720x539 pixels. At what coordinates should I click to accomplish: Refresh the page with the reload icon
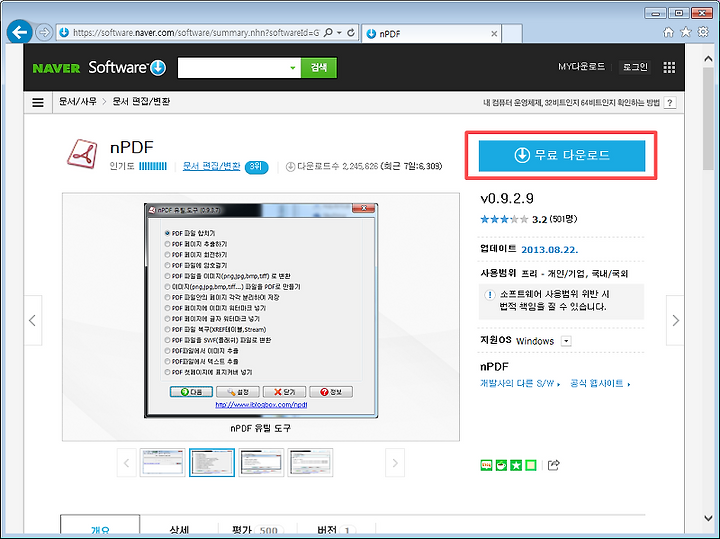[x=351, y=33]
